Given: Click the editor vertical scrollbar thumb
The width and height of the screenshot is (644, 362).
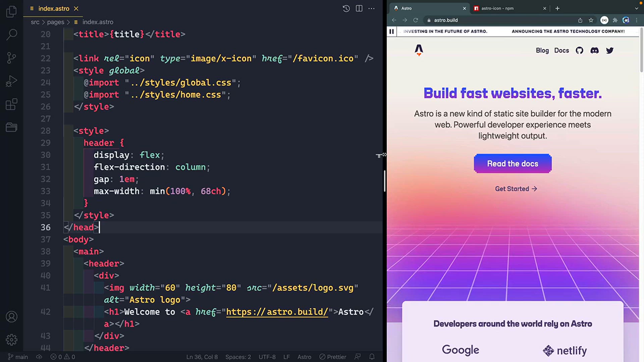Looking at the screenshot, I should [x=385, y=181].
